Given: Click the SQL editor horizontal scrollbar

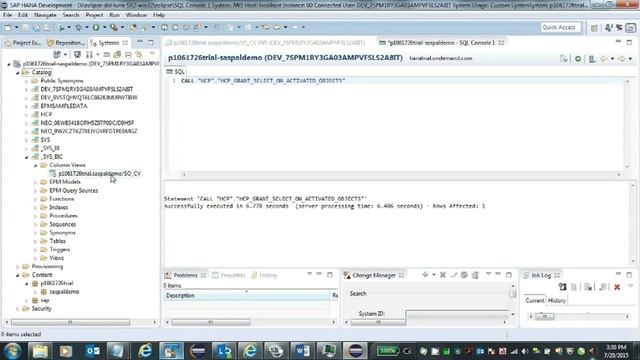Looking at the screenshot, I should [x=401, y=174].
